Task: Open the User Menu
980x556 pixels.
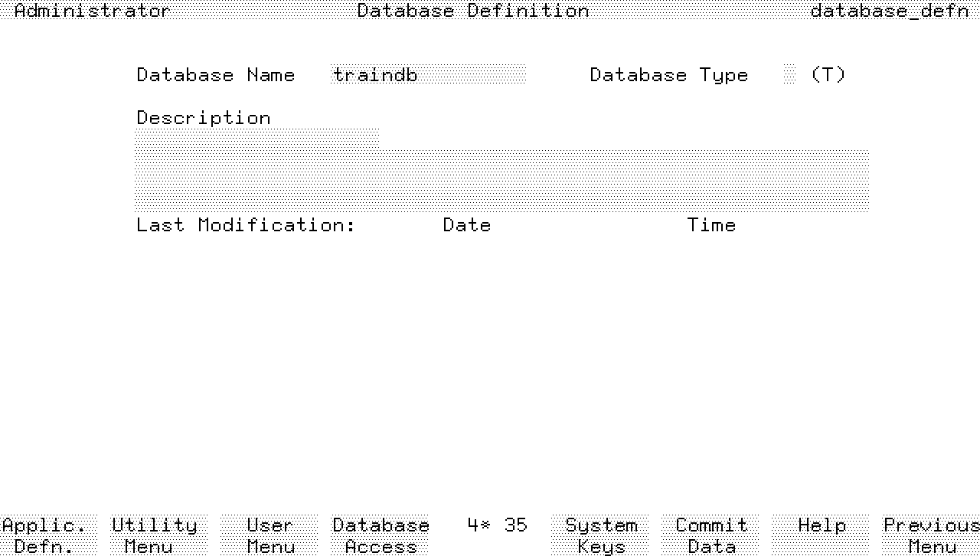Action: point(269,535)
